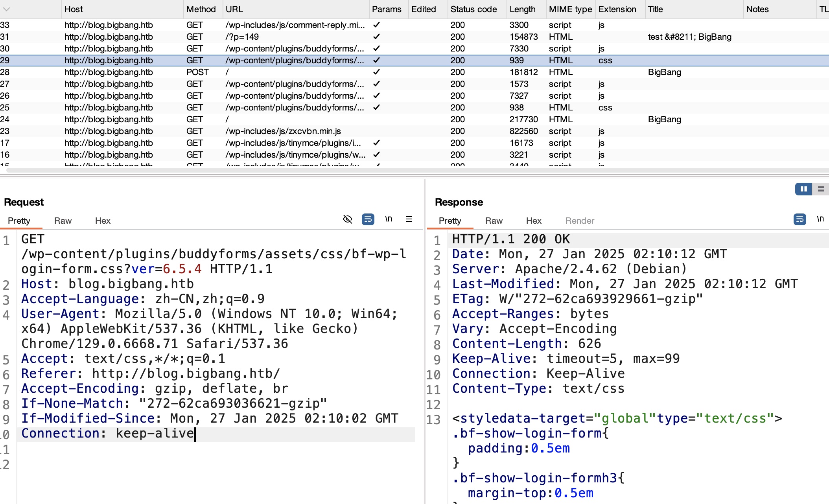829x504 pixels.
Task: Click the Method column header
Action: tap(201, 9)
